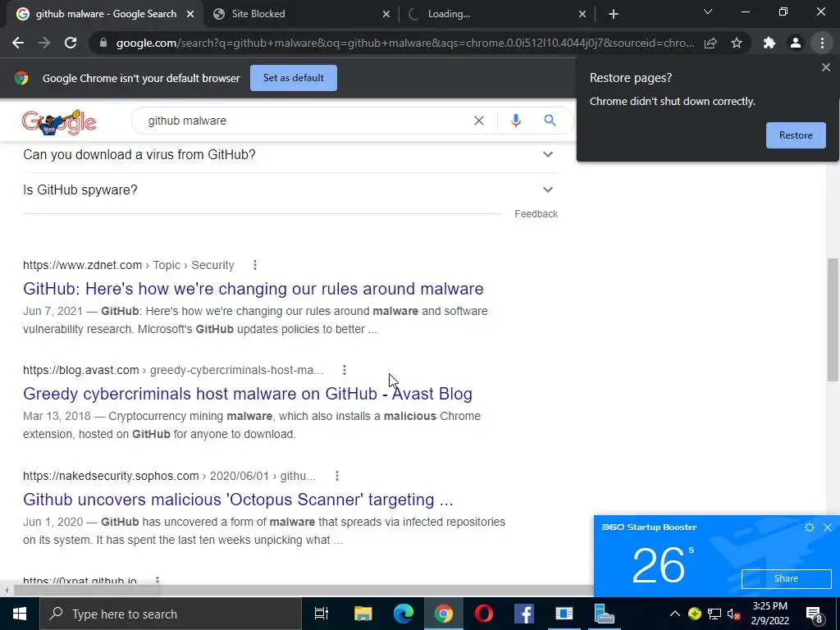Viewport: 840px width, 630px height.
Task: Launch Microsoft Edge from the taskbar
Action: [404, 614]
